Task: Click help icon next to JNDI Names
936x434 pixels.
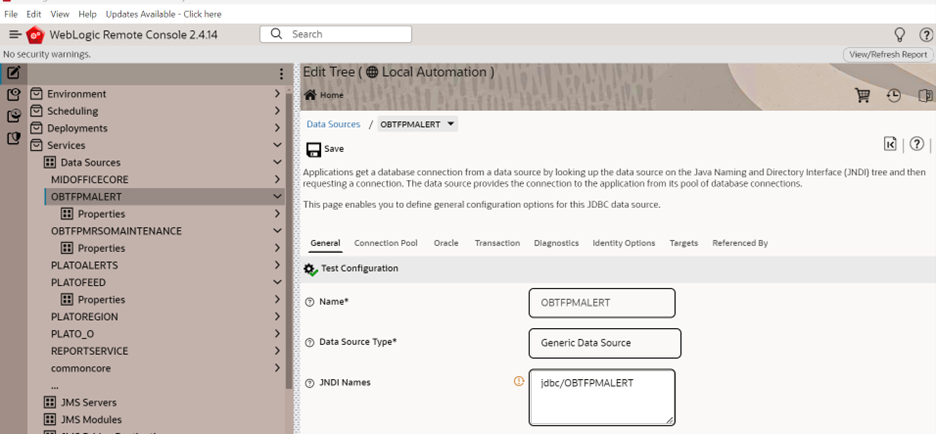Action: [x=309, y=383]
